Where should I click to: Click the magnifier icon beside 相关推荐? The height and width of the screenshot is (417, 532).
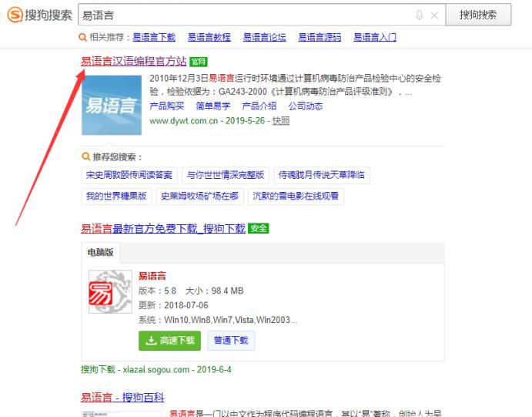(x=82, y=37)
